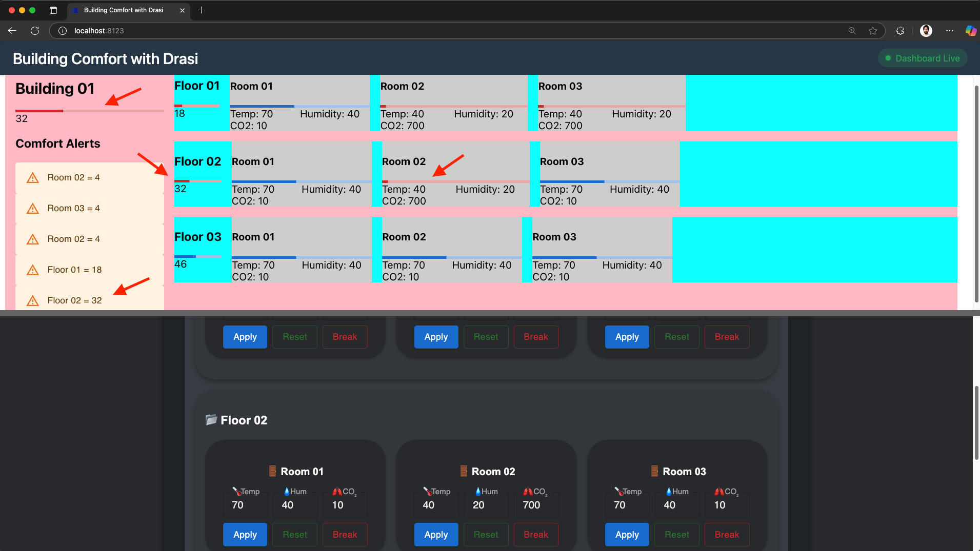
Task: Click the thermometer Temp icon in Floor 02 Room 01
Action: (x=237, y=491)
